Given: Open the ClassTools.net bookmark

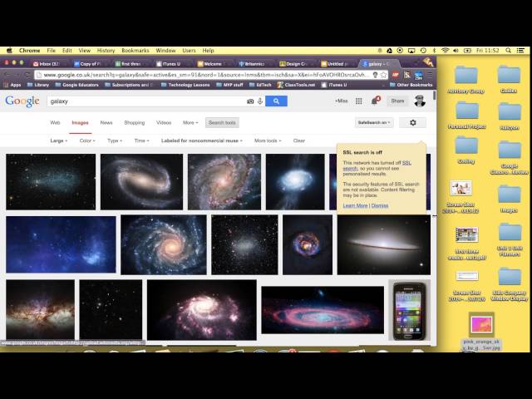Looking at the screenshot, I should [x=296, y=85].
